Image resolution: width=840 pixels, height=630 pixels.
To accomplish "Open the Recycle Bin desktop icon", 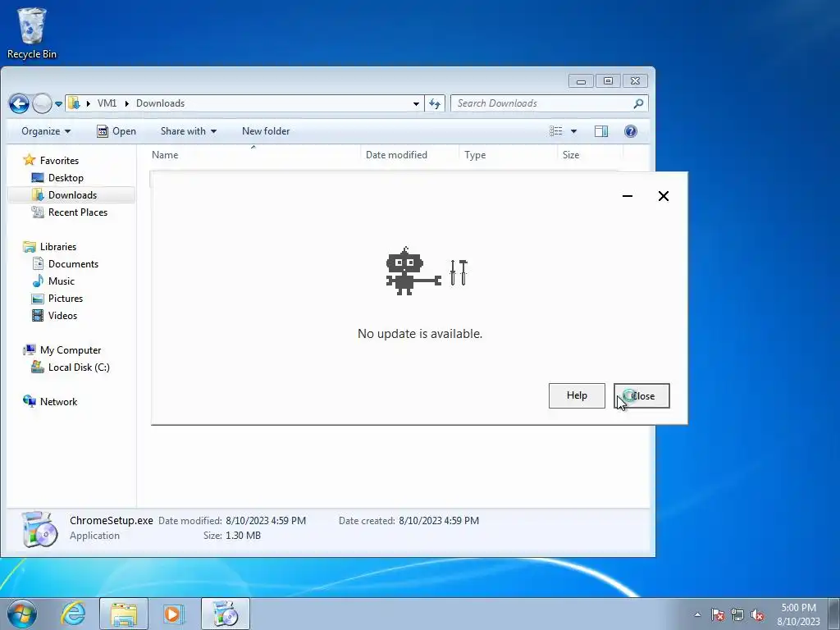I will pos(32,33).
